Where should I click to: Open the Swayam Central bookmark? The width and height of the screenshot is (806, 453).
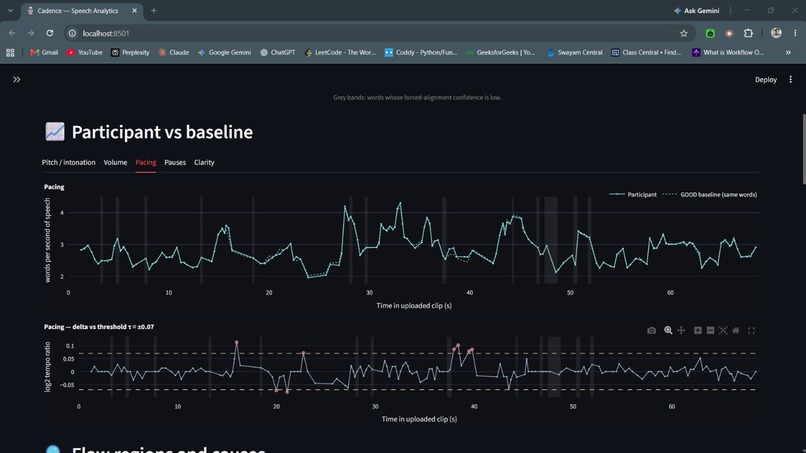coord(575,52)
